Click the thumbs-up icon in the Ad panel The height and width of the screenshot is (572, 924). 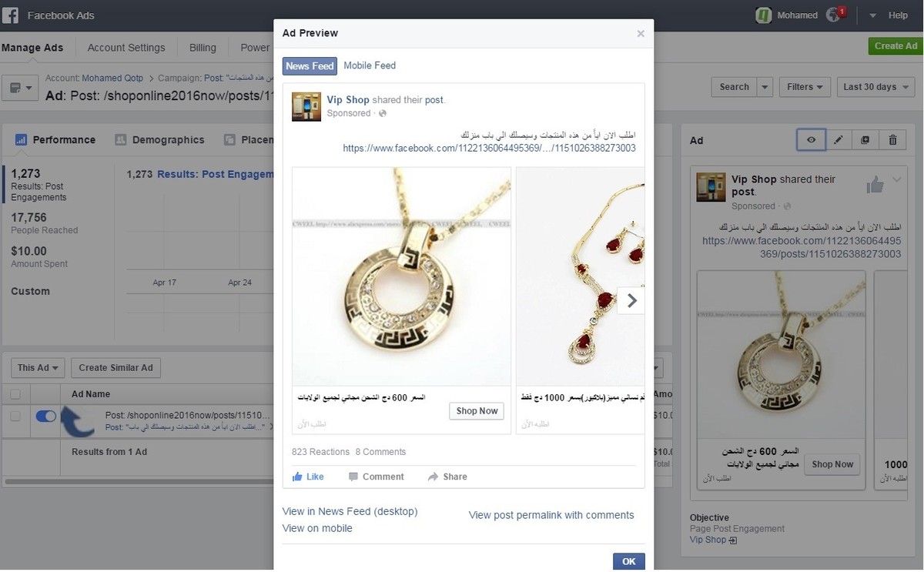point(875,185)
